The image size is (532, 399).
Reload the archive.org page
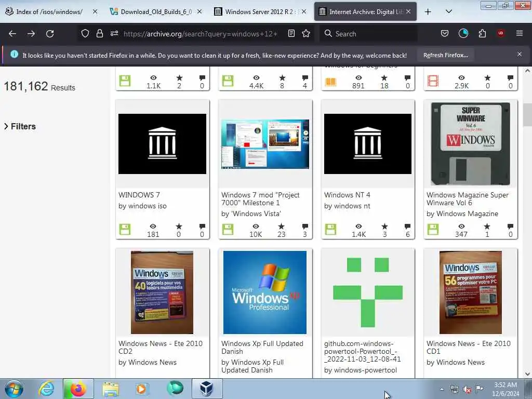click(50, 34)
